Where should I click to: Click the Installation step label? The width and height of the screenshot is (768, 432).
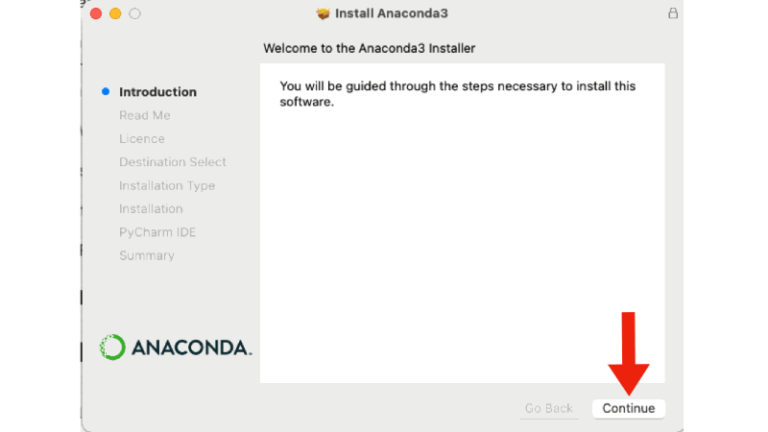point(151,209)
